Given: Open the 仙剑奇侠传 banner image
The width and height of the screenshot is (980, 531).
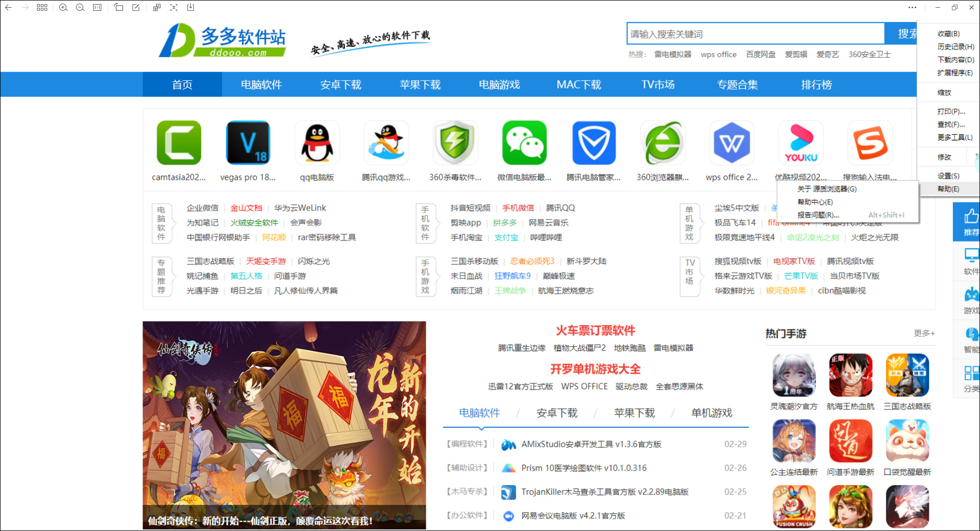Looking at the screenshot, I should tap(284, 425).
